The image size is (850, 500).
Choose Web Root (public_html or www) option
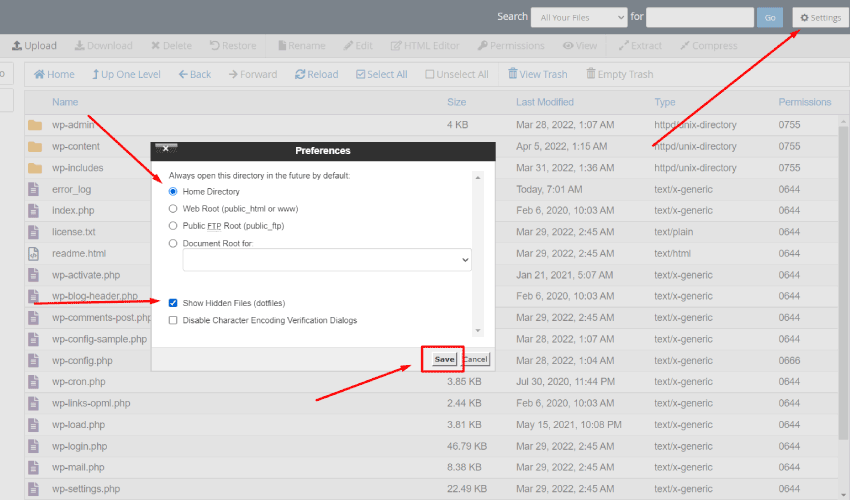[x=173, y=208]
